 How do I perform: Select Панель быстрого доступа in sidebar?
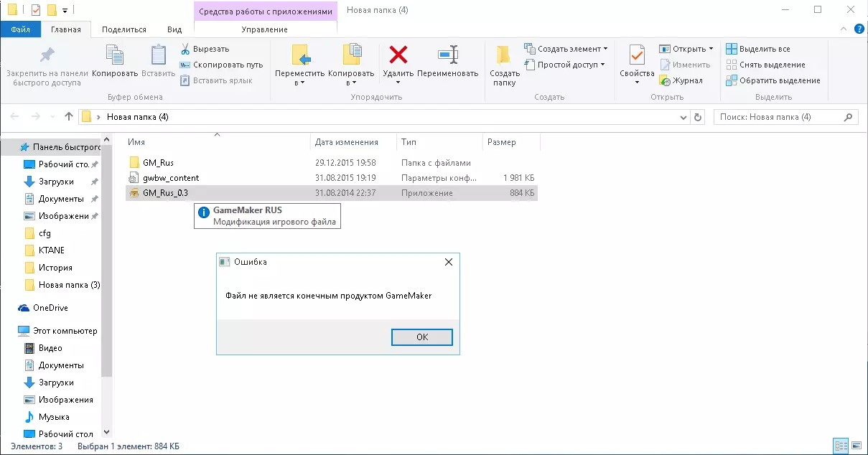(59, 147)
